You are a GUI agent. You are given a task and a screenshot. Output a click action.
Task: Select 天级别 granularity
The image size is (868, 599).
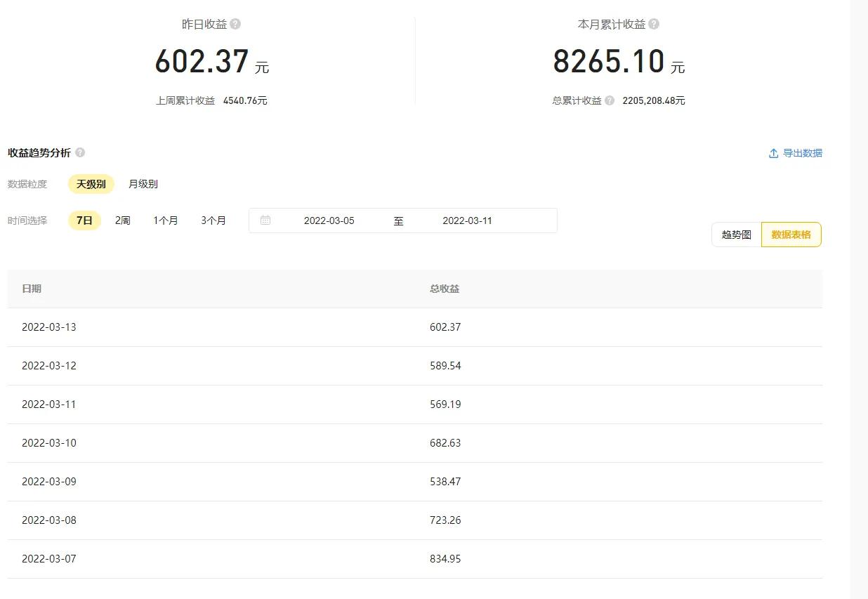[x=91, y=184]
